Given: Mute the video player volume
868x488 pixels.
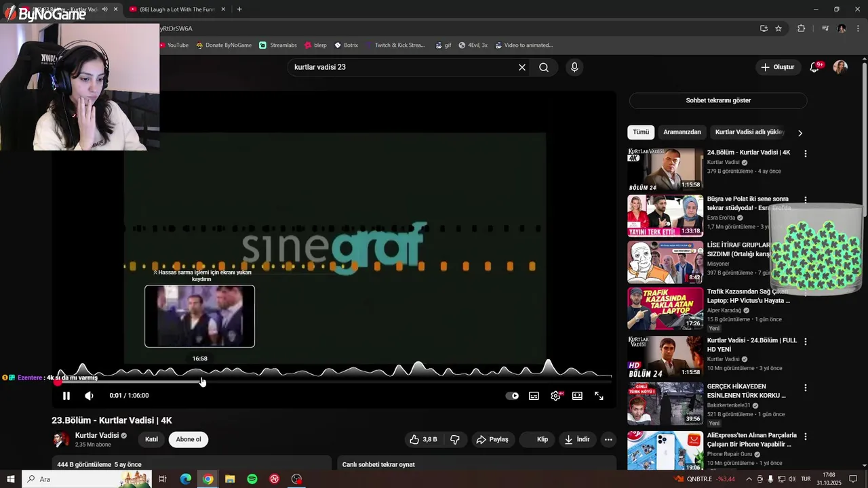Looking at the screenshot, I should (x=89, y=396).
